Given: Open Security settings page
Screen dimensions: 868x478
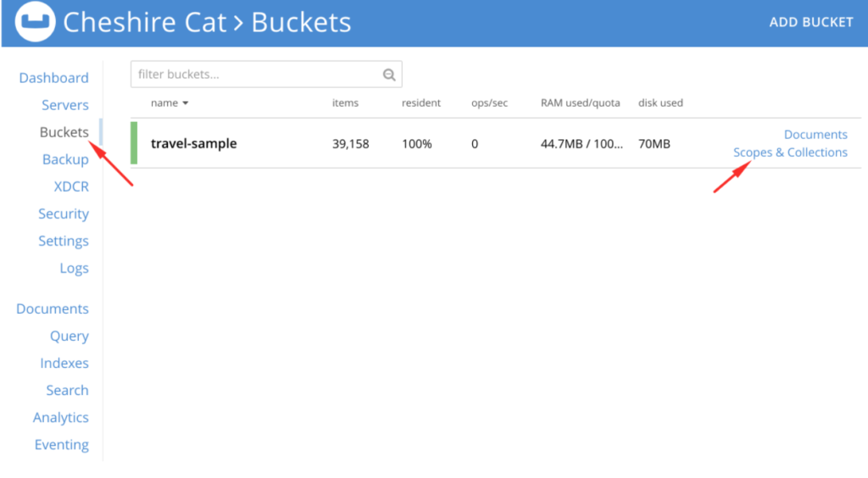Looking at the screenshot, I should pyautogui.click(x=63, y=214).
